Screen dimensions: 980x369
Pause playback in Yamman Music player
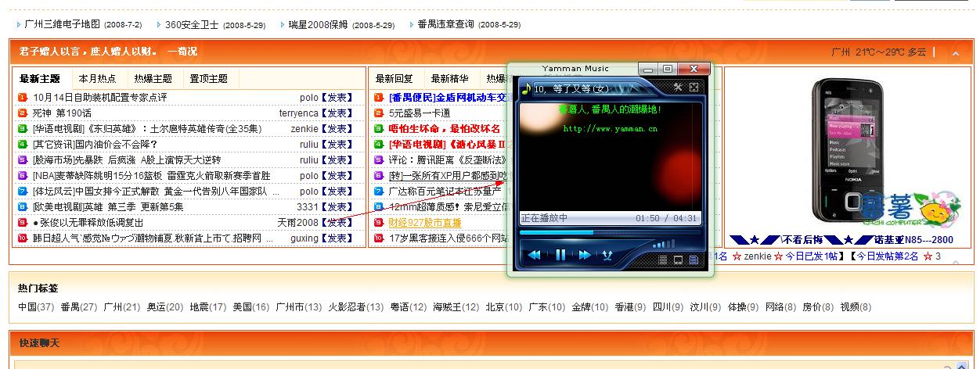click(560, 254)
